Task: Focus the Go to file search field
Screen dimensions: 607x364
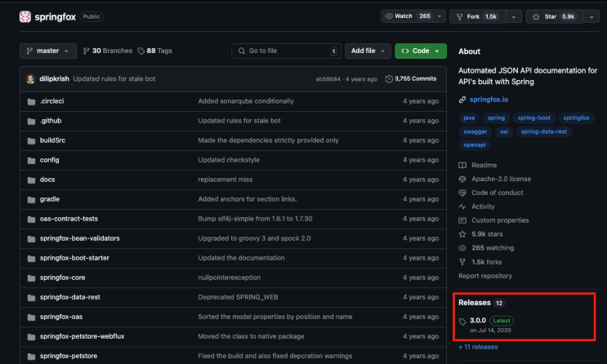Action: tap(286, 51)
